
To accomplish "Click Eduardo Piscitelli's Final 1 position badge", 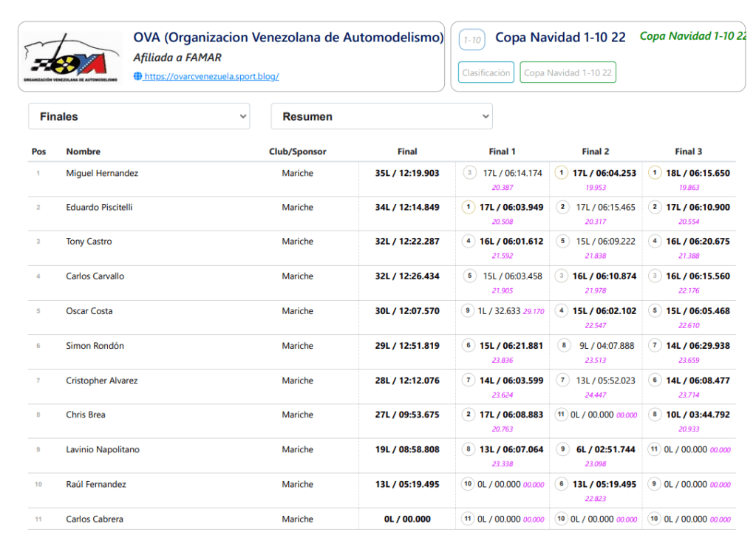I will pos(468,208).
